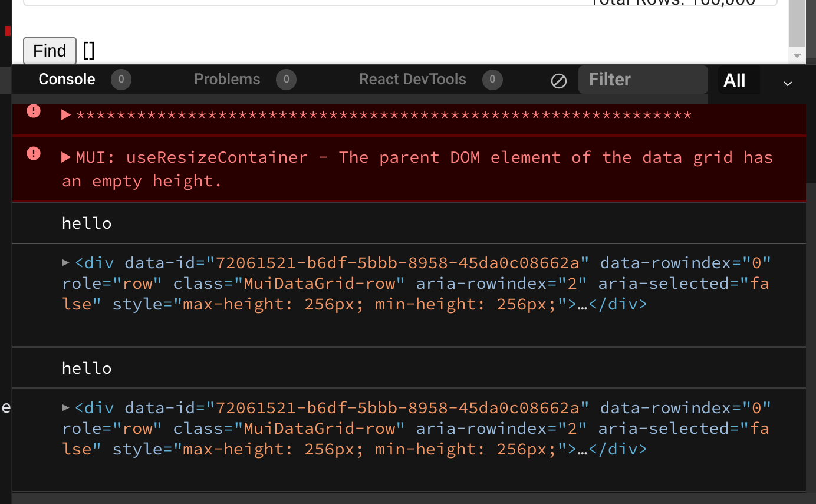Click the error icon beside the asterisk message

(33, 111)
